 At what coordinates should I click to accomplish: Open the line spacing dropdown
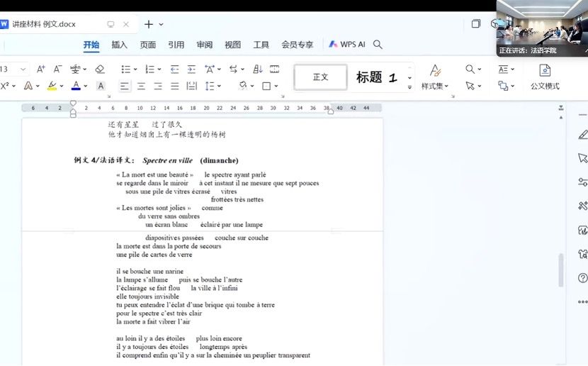click(219, 86)
